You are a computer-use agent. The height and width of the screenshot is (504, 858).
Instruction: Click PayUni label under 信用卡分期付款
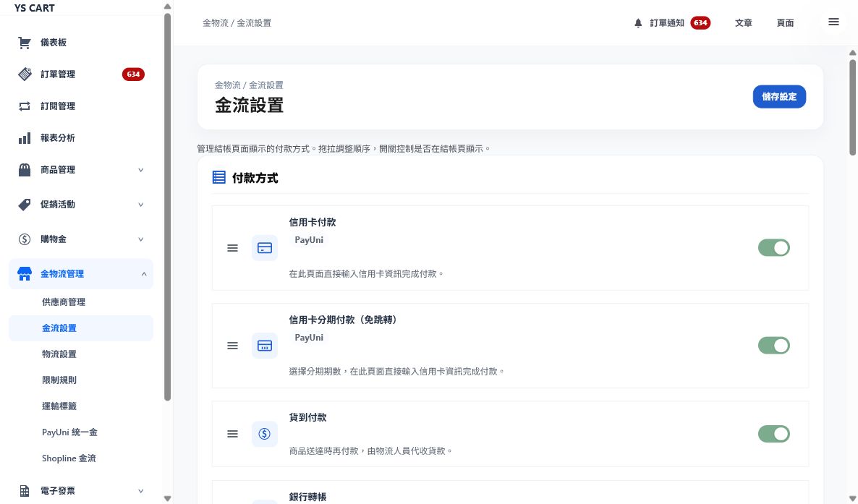coord(309,338)
